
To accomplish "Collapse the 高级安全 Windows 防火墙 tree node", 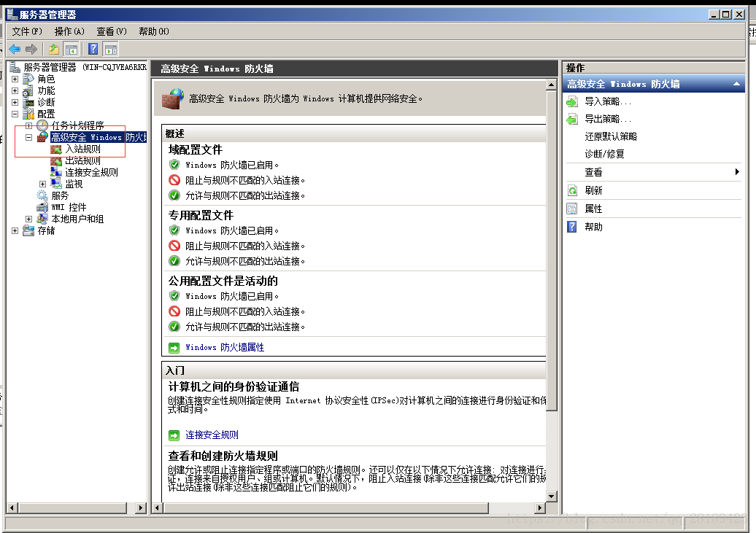I will 29,137.
